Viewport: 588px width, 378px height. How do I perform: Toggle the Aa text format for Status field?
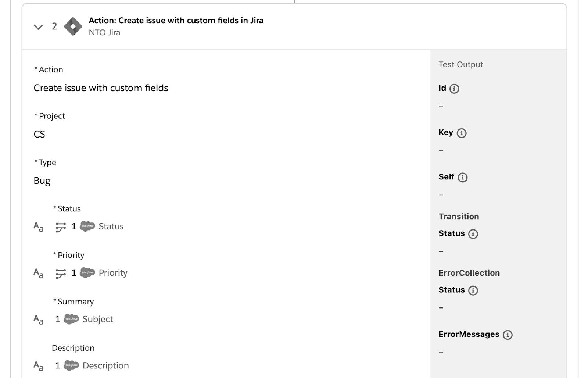click(x=39, y=227)
